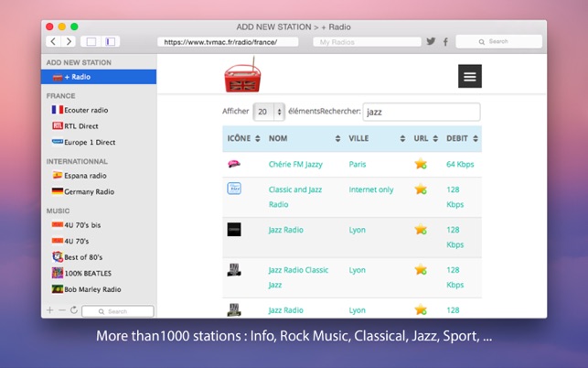Switch to sidebar split view layout
The image size is (588, 368).
pos(111,41)
